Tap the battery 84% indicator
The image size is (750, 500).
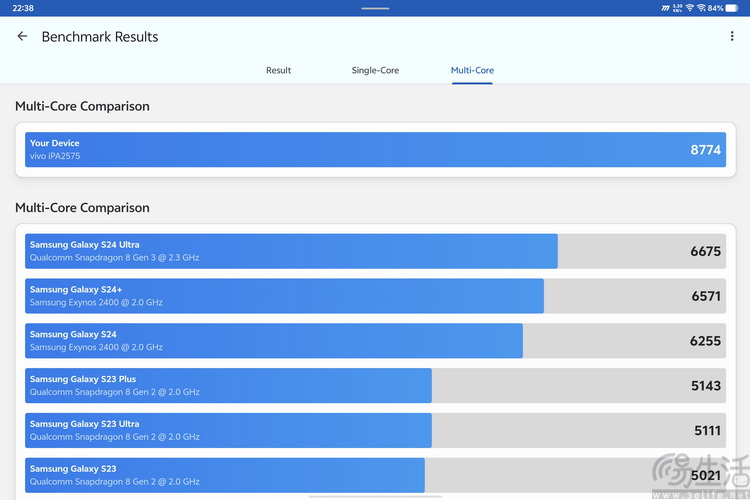[x=722, y=8]
